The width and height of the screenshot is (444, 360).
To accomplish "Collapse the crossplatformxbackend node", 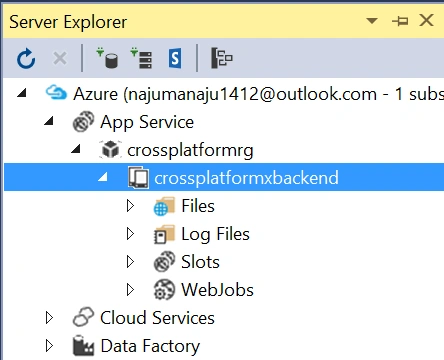I will tap(103, 177).
